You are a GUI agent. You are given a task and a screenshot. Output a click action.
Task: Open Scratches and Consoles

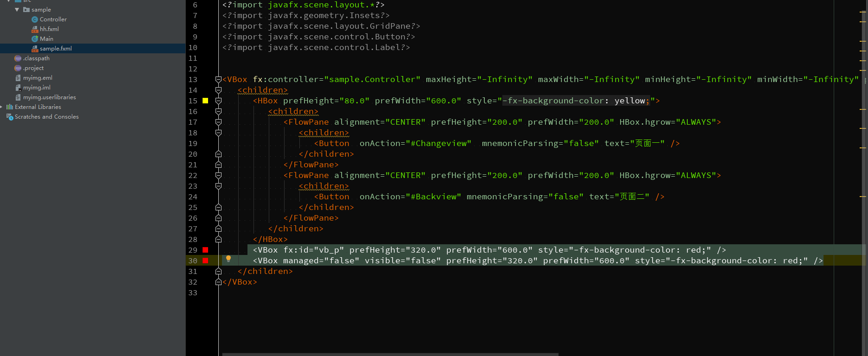pyautogui.click(x=46, y=117)
